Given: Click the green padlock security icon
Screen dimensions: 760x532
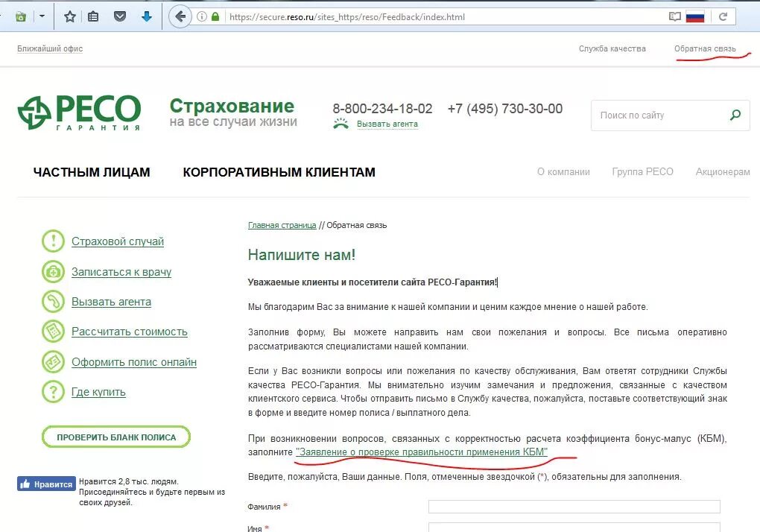Looking at the screenshot, I should pyautogui.click(x=215, y=17).
